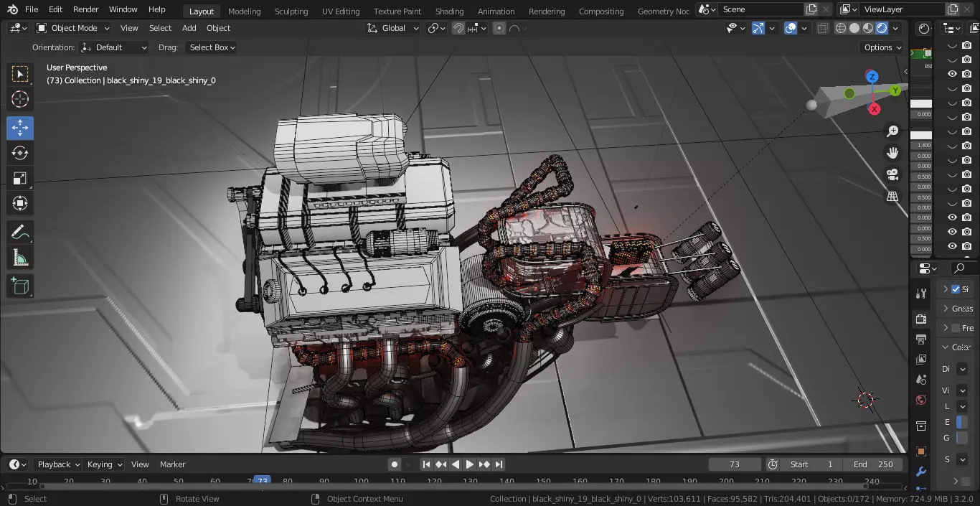Click the Blender logo menu

pyautogui.click(x=12, y=9)
